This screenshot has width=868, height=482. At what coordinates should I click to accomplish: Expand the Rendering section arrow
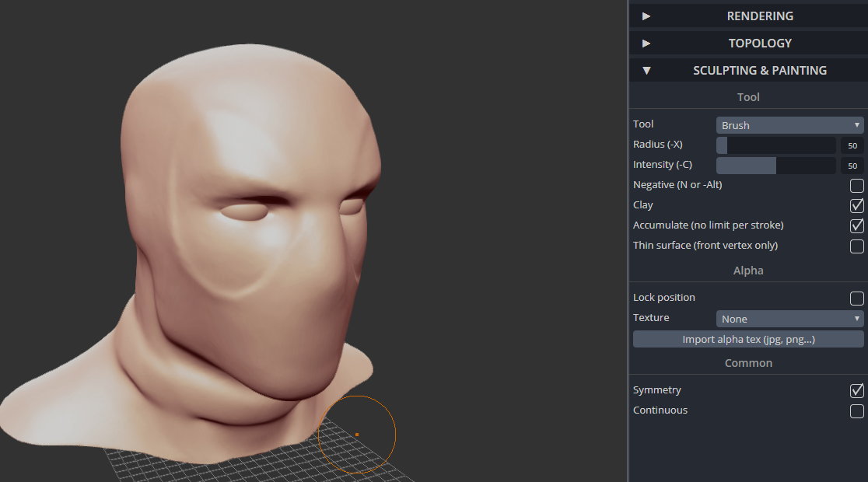(646, 16)
